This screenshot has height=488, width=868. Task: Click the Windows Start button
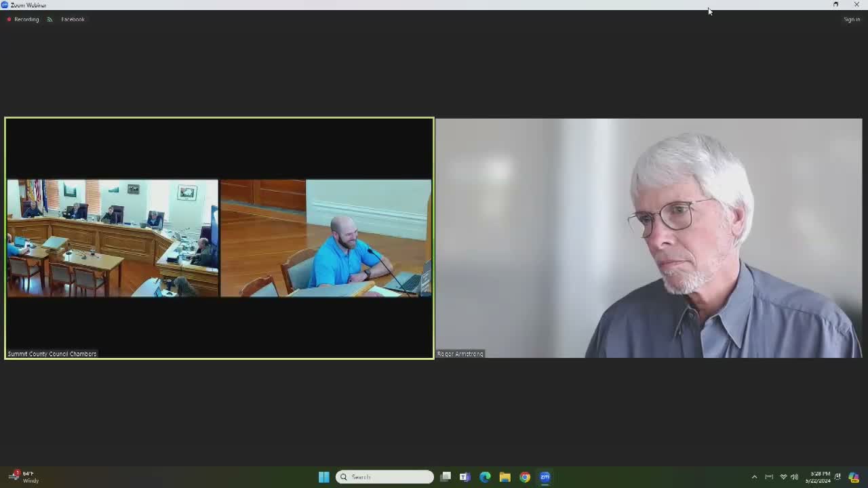[x=323, y=477]
